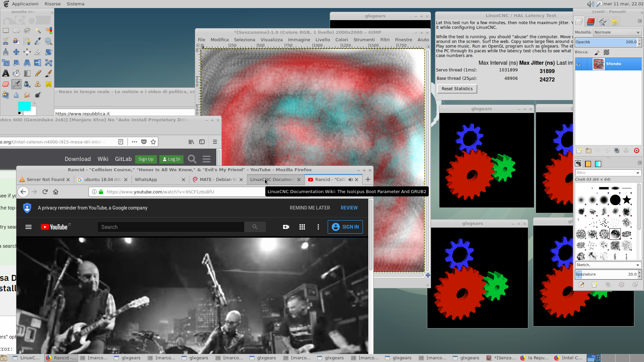Open the volume icon in top panel
The image size is (644, 362).
590,4
